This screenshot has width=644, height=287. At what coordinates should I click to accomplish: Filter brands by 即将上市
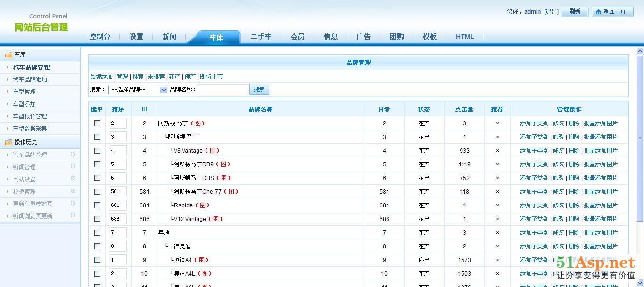coord(211,77)
